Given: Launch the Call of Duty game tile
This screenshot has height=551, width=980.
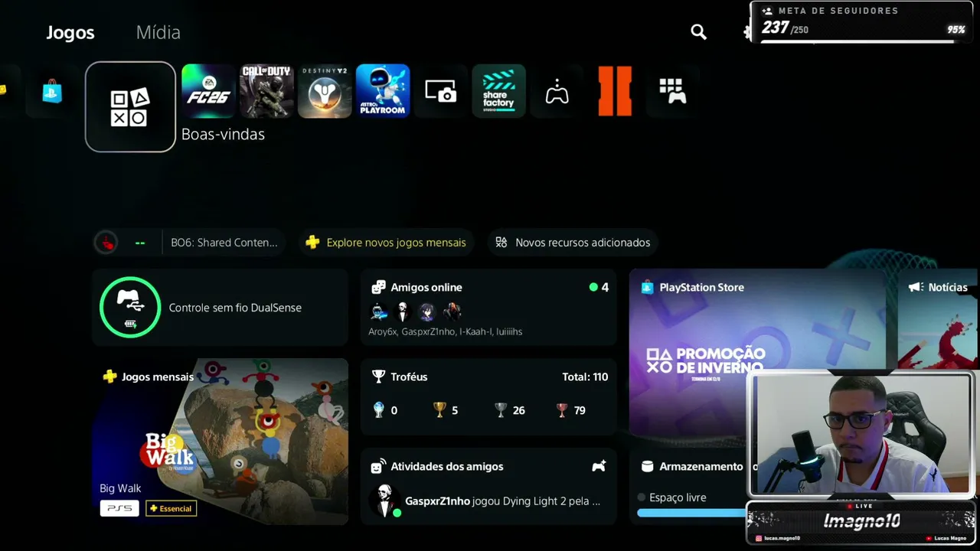Looking at the screenshot, I should (x=266, y=91).
